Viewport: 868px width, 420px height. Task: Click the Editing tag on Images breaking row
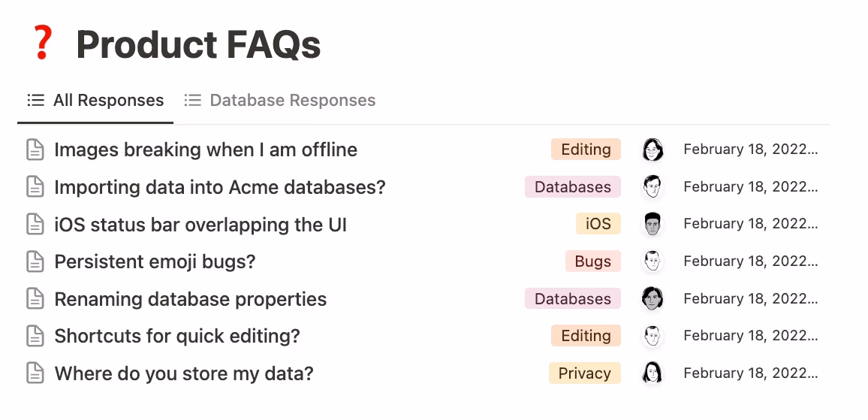pos(586,150)
